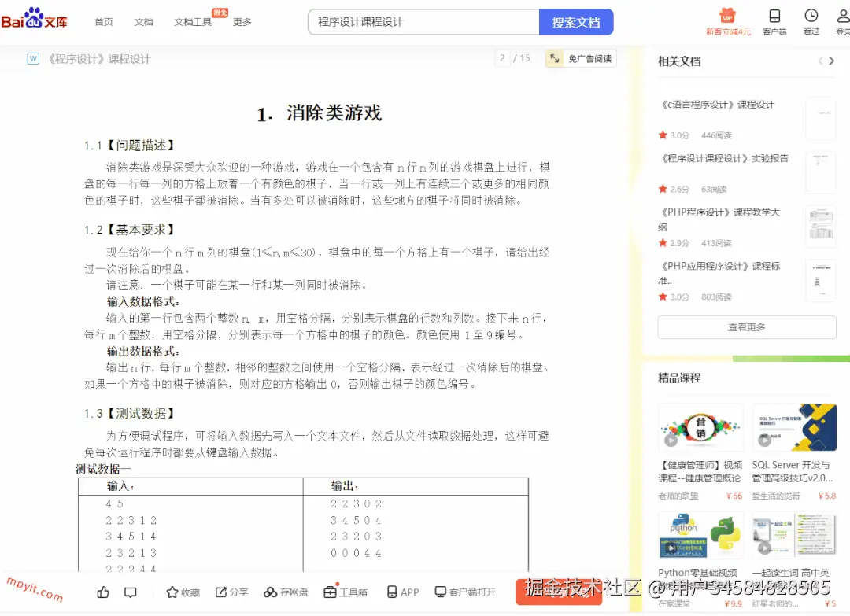
Task: Click the section heading 1.3【测试数据】
Action: [x=131, y=413]
